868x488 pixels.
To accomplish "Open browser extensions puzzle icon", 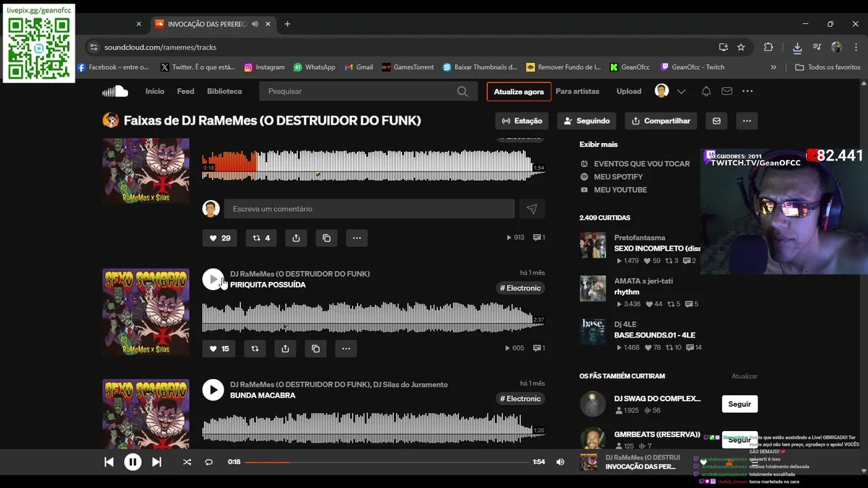I will tap(768, 47).
